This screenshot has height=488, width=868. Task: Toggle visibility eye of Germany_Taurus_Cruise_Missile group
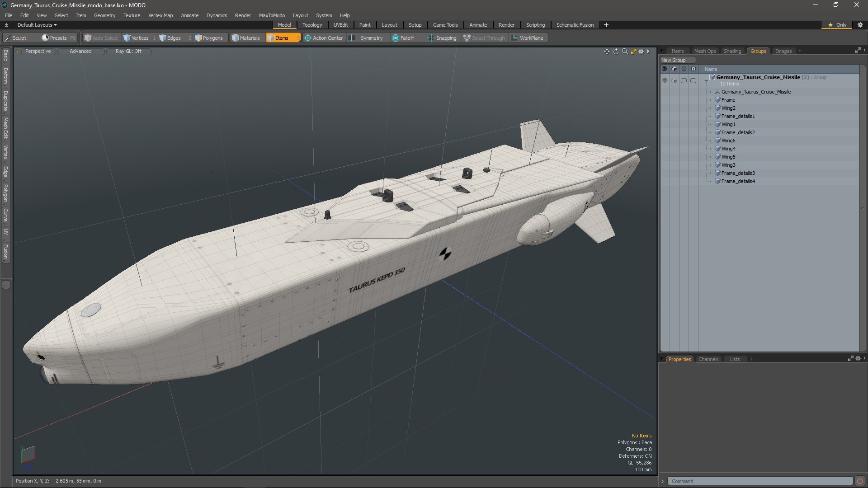665,80
